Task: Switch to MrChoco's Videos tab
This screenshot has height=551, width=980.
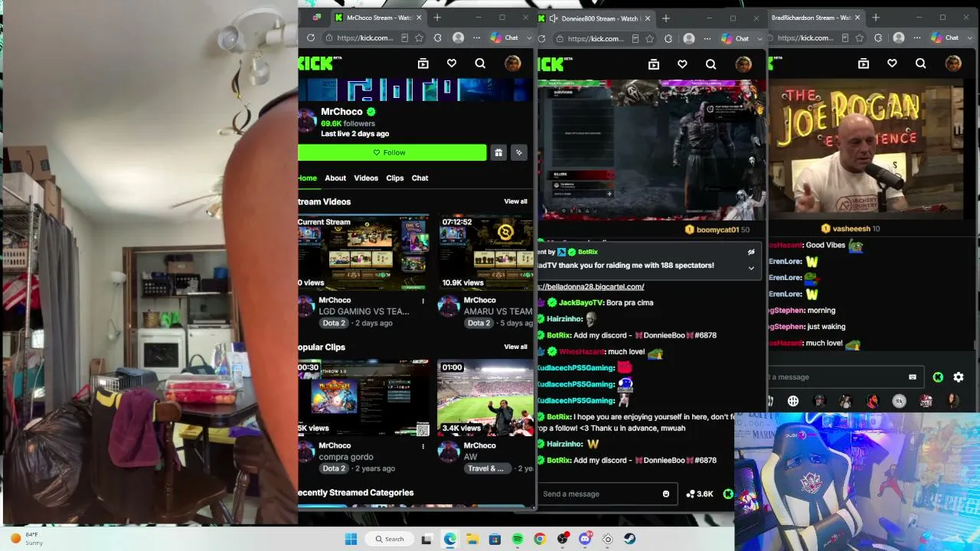Action: [x=366, y=178]
